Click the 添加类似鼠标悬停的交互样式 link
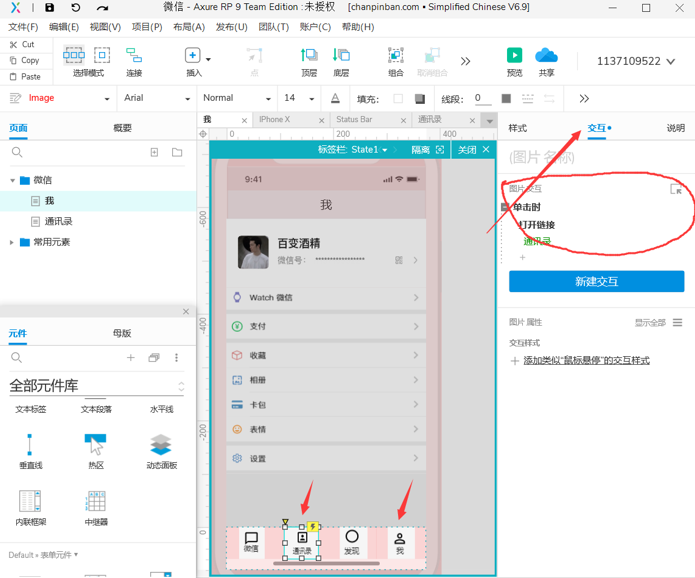Screen dimensions: 695x578 click(586, 360)
